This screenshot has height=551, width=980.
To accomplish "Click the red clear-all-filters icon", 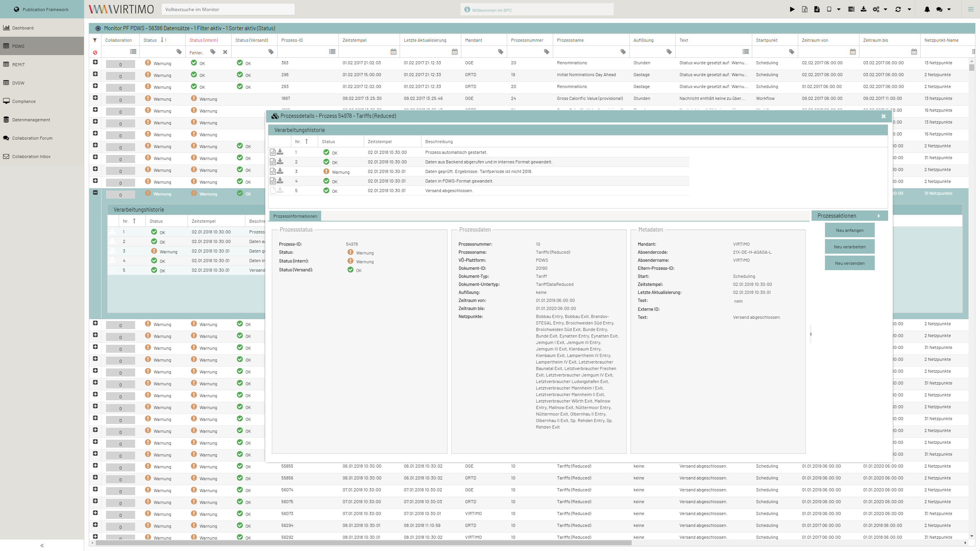I will point(95,52).
